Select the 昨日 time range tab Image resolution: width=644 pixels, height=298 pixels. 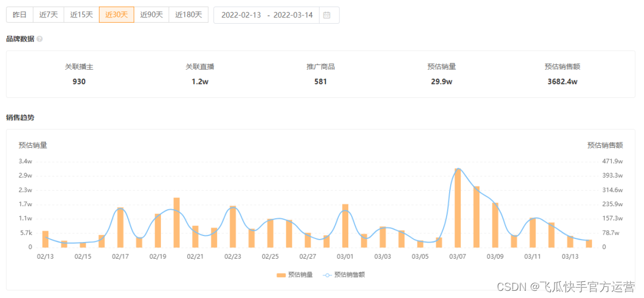click(19, 15)
